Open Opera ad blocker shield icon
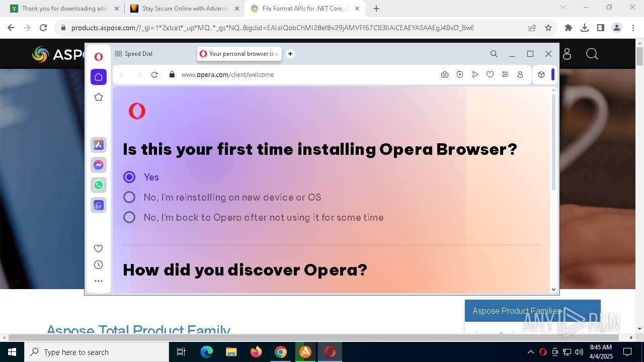 460,74
